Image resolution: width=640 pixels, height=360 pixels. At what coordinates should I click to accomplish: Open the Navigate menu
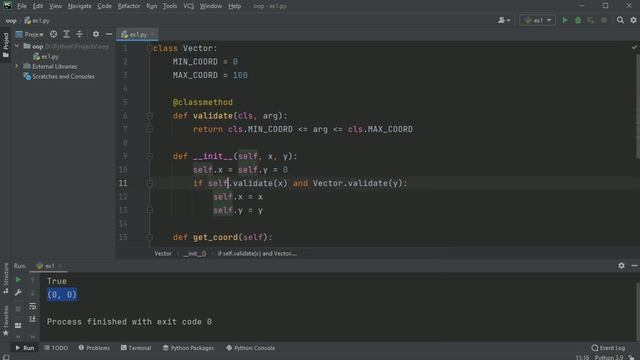80,6
